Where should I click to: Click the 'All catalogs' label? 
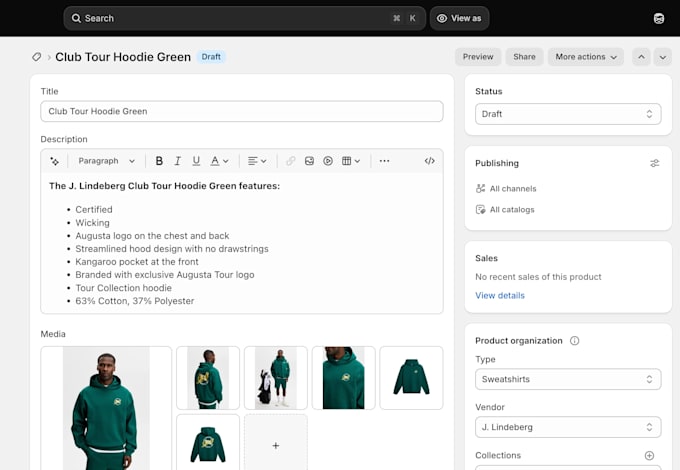[x=512, y=209]
